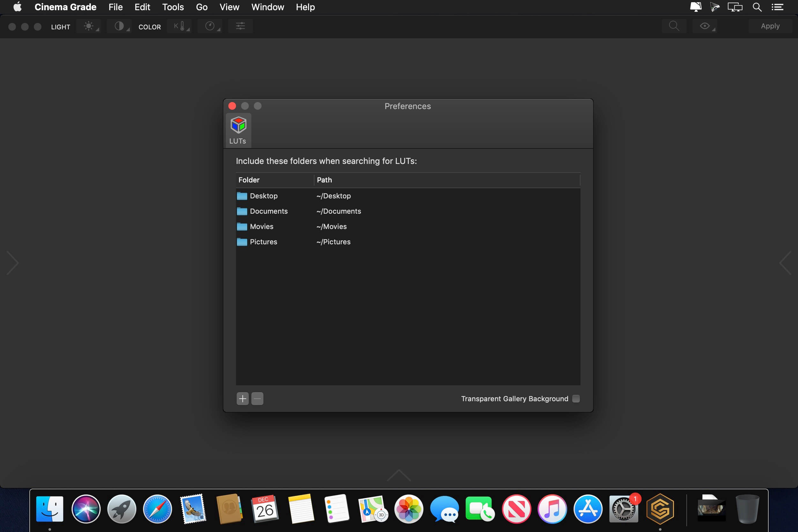The width and height of the screenshot is (798, 532).
Task: Select the color temperature Kelvin tool
Action: tap(179, 26)
